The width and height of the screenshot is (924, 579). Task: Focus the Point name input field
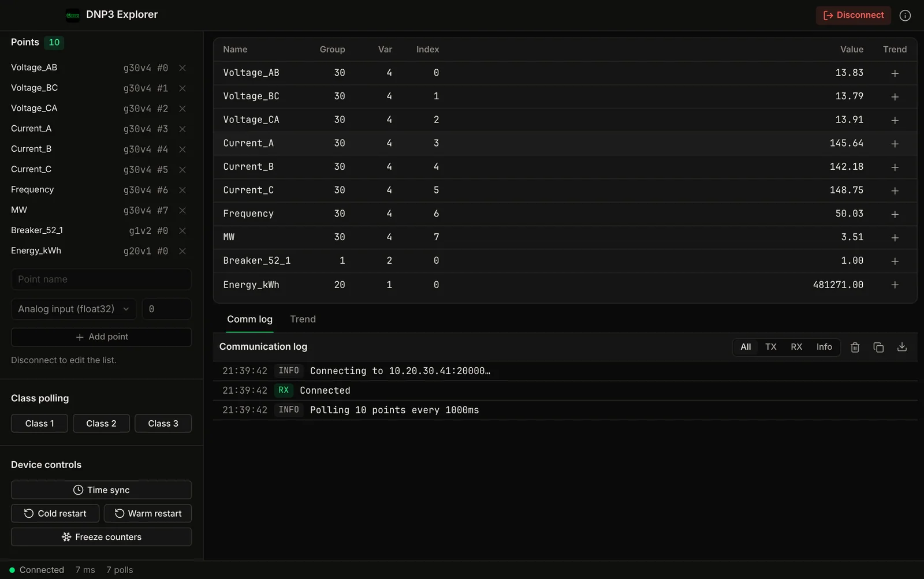tap(101, 279)
